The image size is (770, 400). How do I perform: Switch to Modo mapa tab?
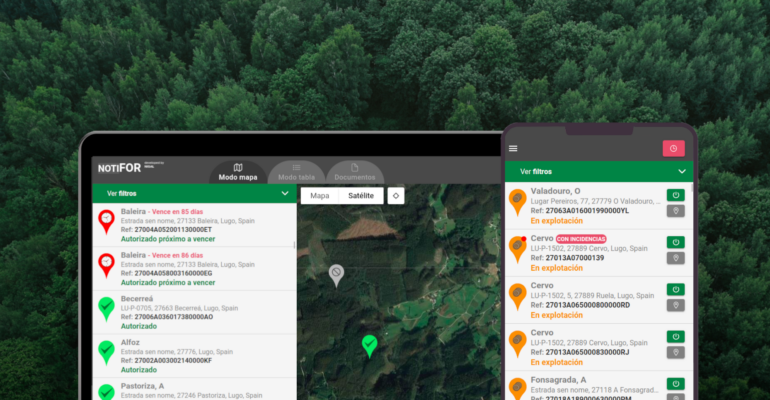tap(238, 172)
